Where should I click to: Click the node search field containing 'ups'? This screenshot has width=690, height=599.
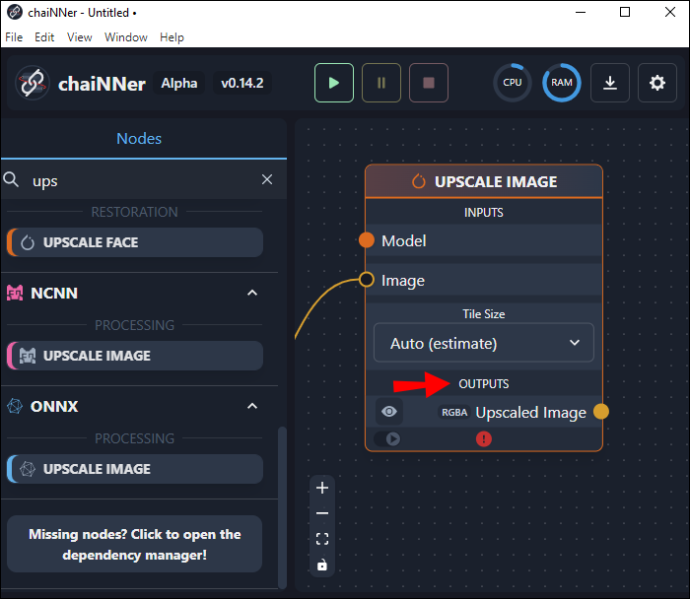141,180
